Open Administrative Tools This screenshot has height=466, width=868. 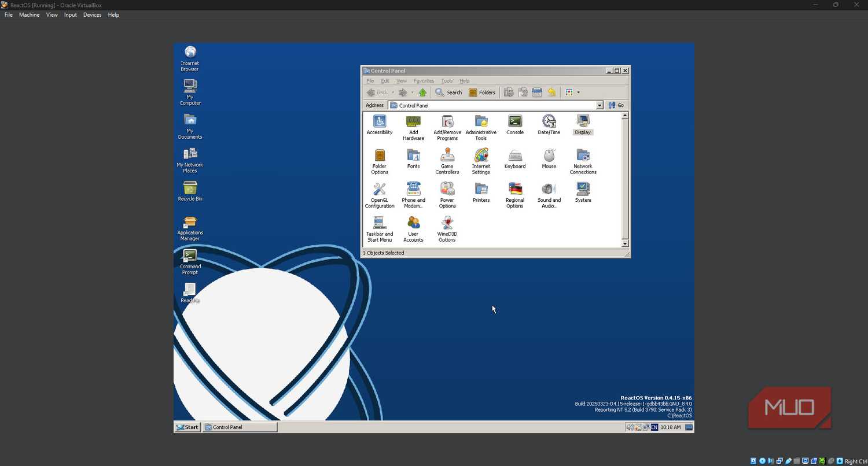(x=481, y=128)
